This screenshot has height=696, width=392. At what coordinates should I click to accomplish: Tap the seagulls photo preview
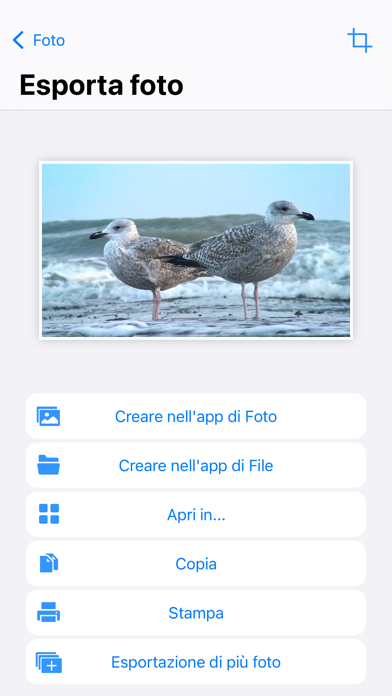(x=196, y=250)
